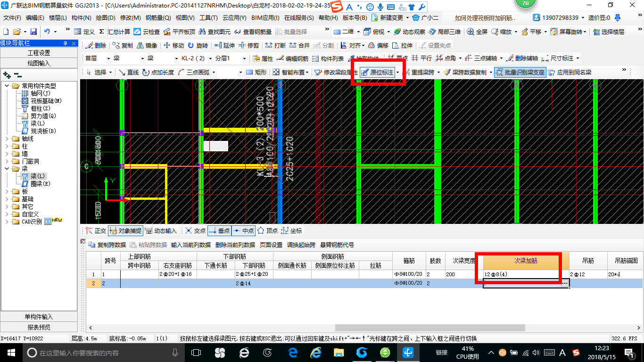The height and width of the screenshot is (362, 644).
Task: Switch to 工程设置 tab
Action: coord(39,53)
